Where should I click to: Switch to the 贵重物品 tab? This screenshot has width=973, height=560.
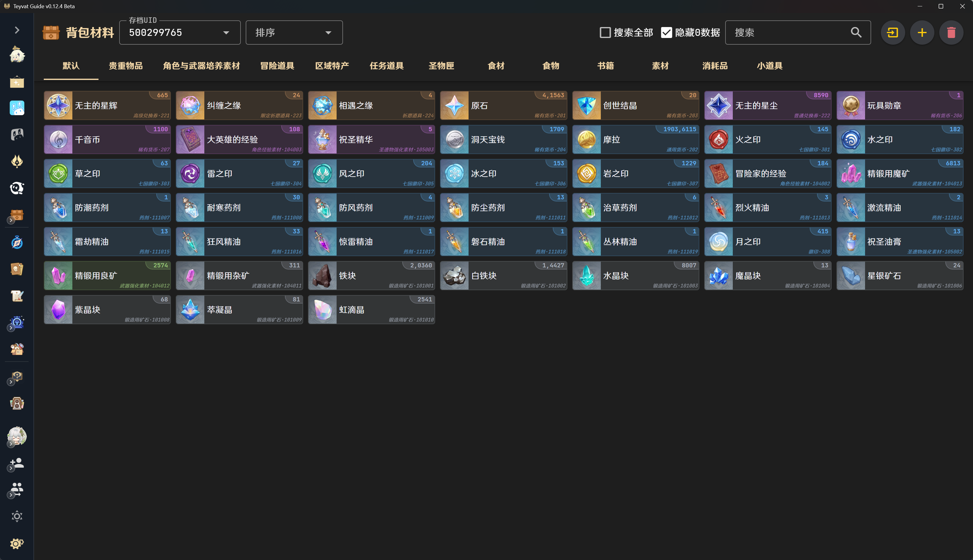[126, 66]
